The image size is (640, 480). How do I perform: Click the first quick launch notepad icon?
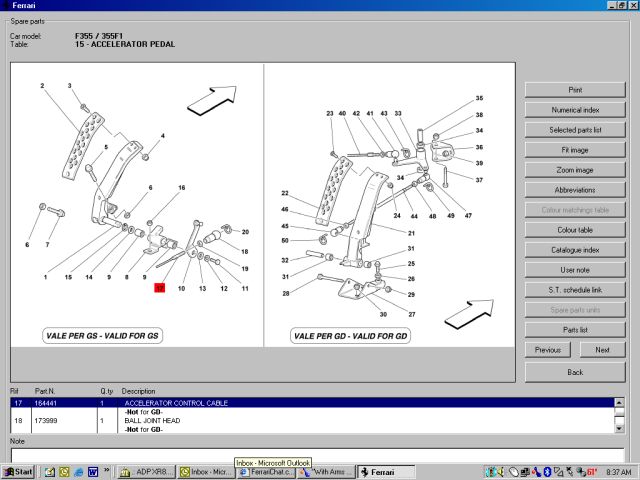pyautogui.click(x=50, y=472)
